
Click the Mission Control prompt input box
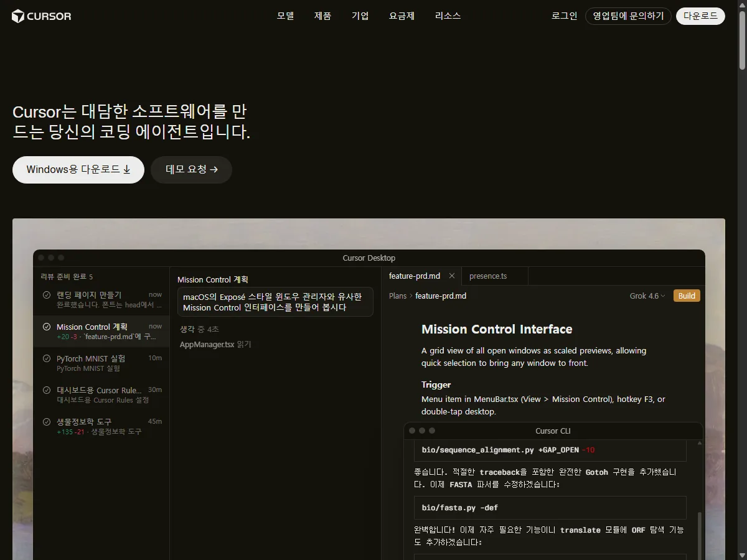click(275, 302)
